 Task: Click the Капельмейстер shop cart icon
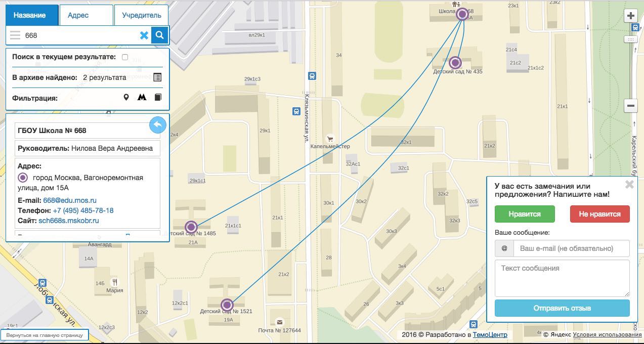[x=330, y=139]
